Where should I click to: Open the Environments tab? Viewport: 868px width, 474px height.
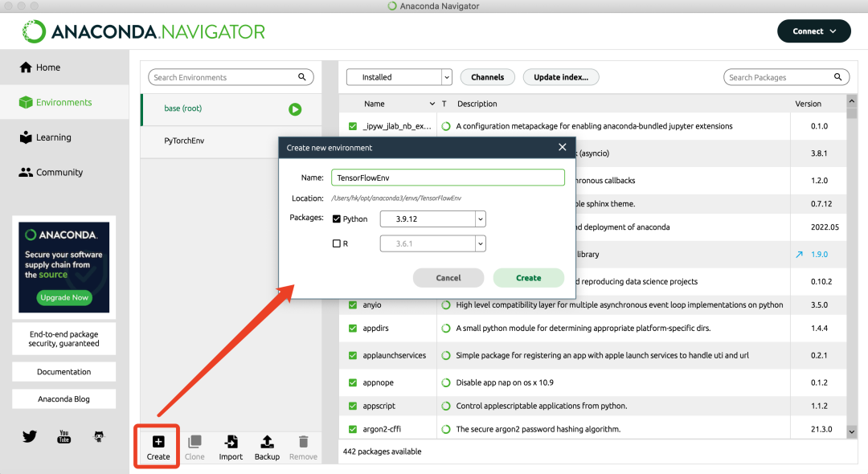pyautogui.click(x=64, y=102)
